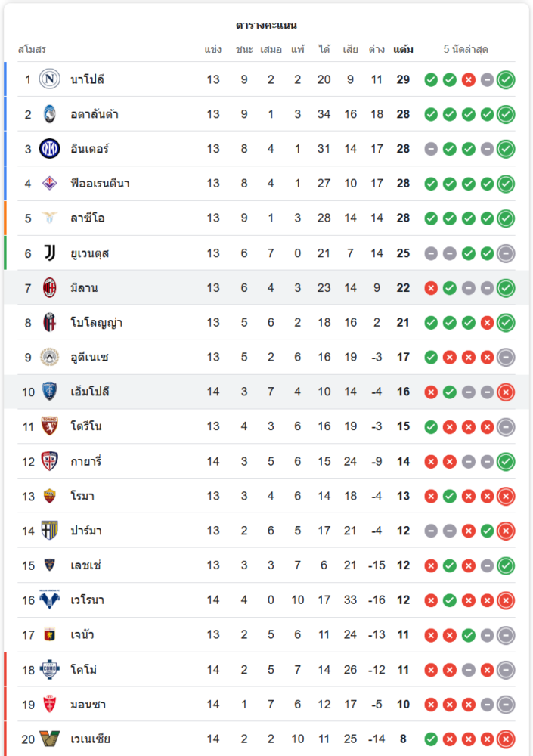Screen dimensions: 533x756
Task: Click Napoli's red loss result icon
Action: pos(469,79)
